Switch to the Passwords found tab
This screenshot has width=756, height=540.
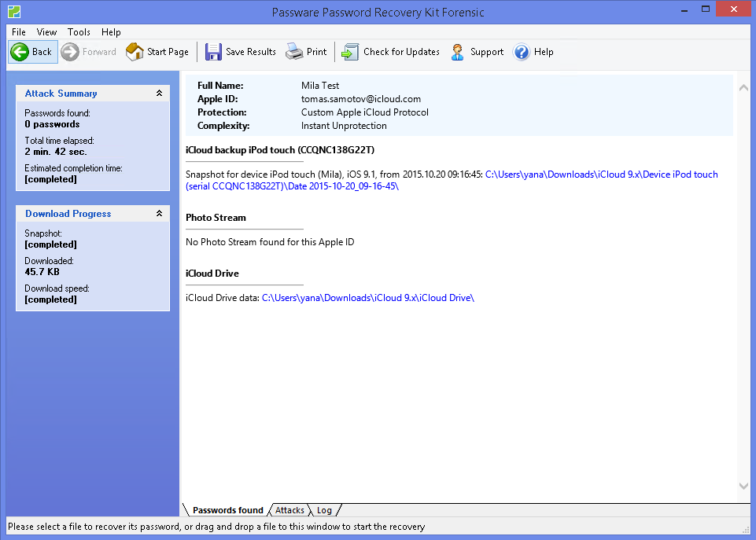tap(227, 510)
